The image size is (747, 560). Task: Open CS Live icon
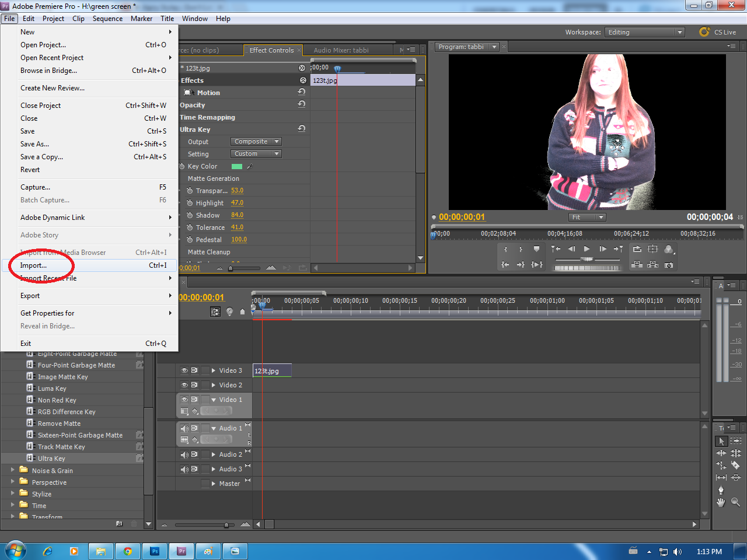[705, 32]
